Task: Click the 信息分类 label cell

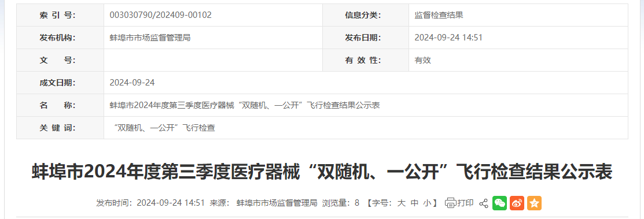Action: [x=366, y=15]
